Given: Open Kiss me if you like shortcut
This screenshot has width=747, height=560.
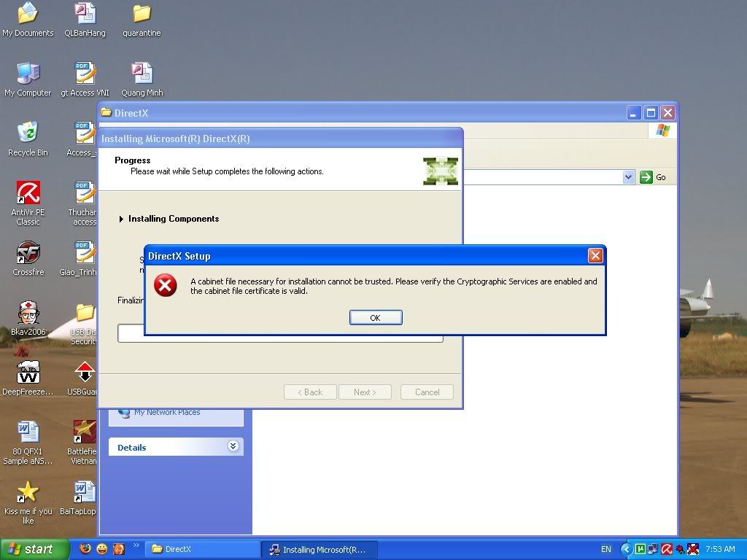Looking at the screenshot, I should point(28,502).
